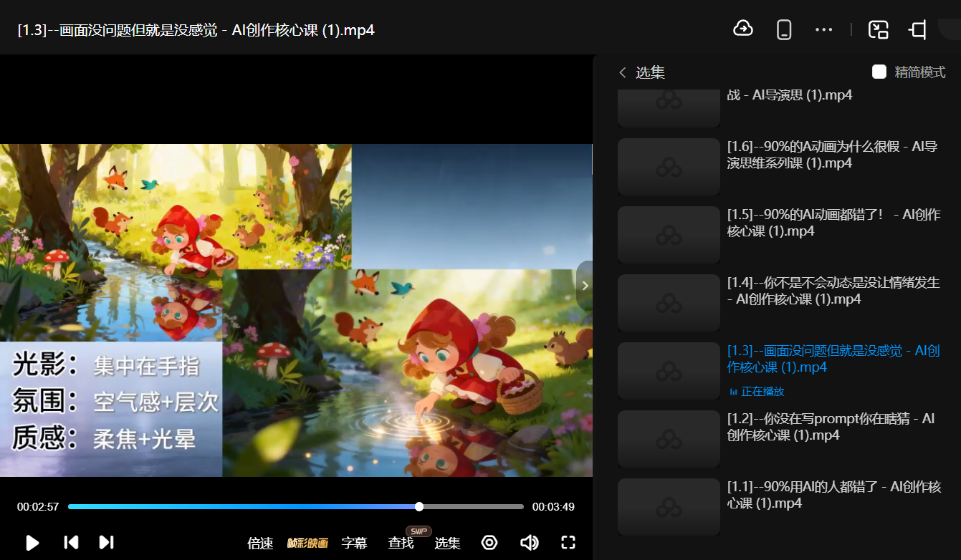This screenshot has width=961, height=560.
Task: Click the total duration 00:03:49
Action: tap(553, 507)
